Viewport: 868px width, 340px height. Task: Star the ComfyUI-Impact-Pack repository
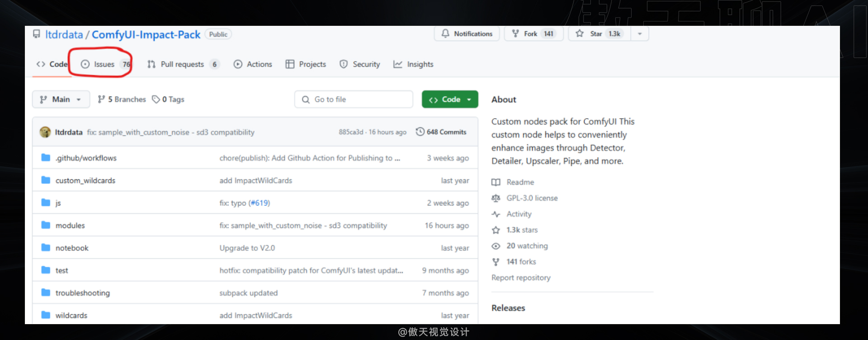click(599, 34)
